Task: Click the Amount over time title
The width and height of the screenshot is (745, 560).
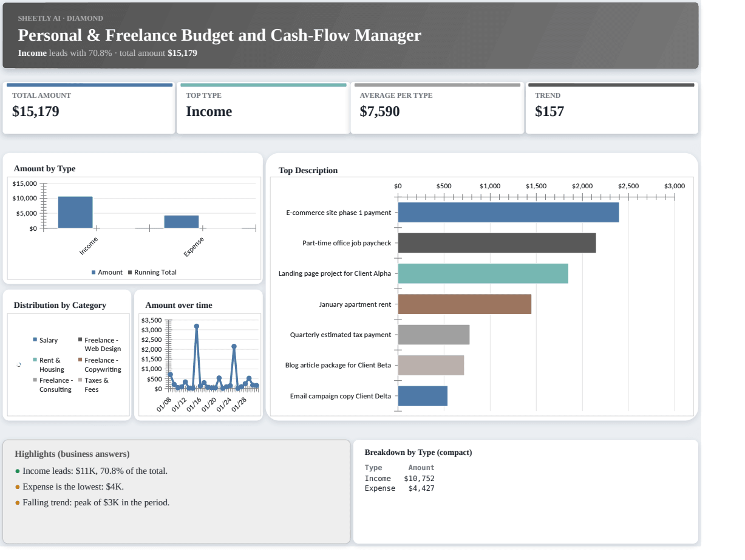Action: 179,306
